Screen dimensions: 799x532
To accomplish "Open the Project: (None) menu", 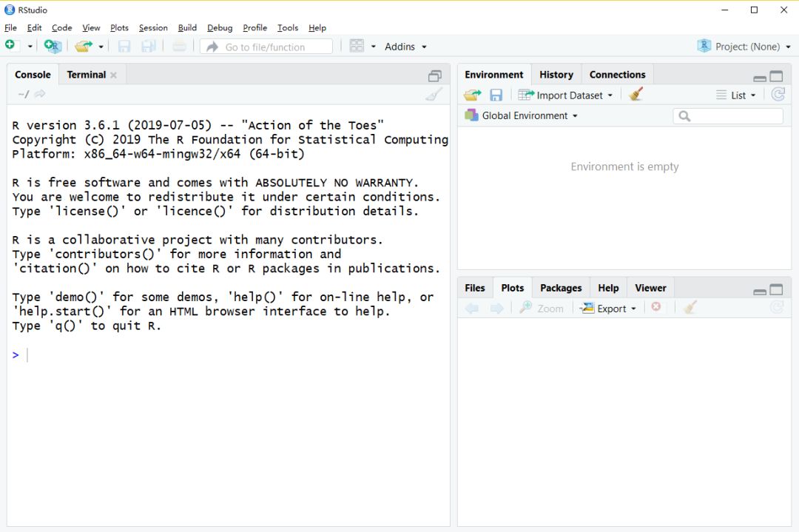I will (744, 47).
